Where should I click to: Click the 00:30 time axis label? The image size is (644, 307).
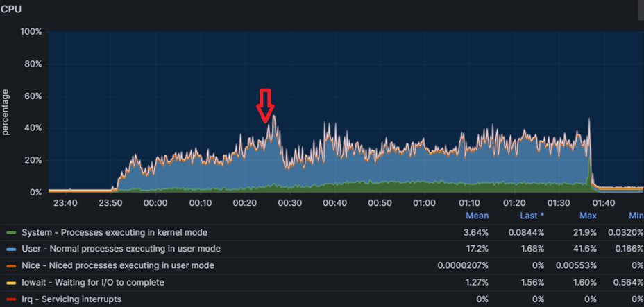pos(290,203)
